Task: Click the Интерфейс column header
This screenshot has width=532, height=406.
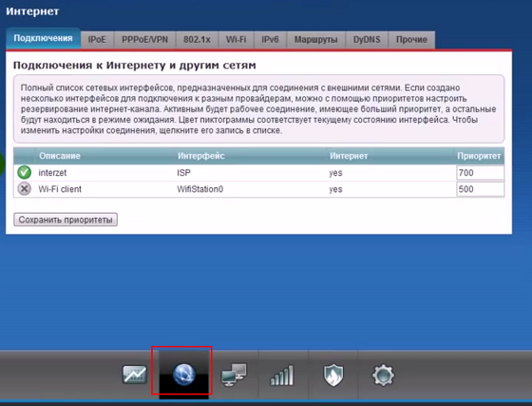Action: point(201,156)
